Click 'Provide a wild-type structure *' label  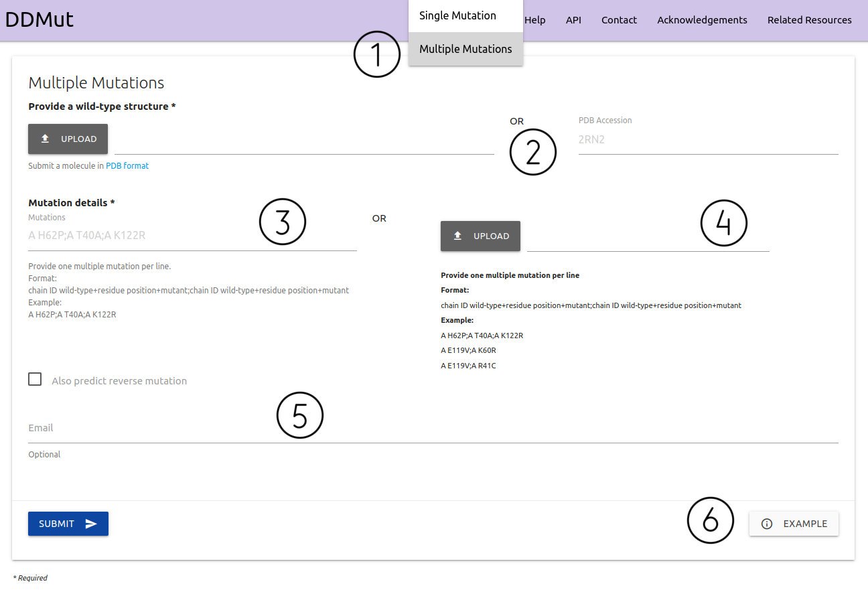click(x=102, y=106)
